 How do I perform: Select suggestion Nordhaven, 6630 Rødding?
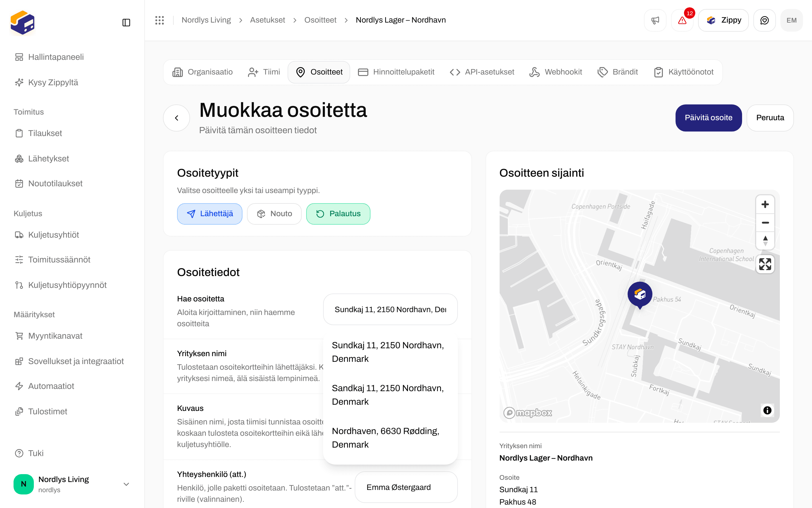(x=390, y=438)
